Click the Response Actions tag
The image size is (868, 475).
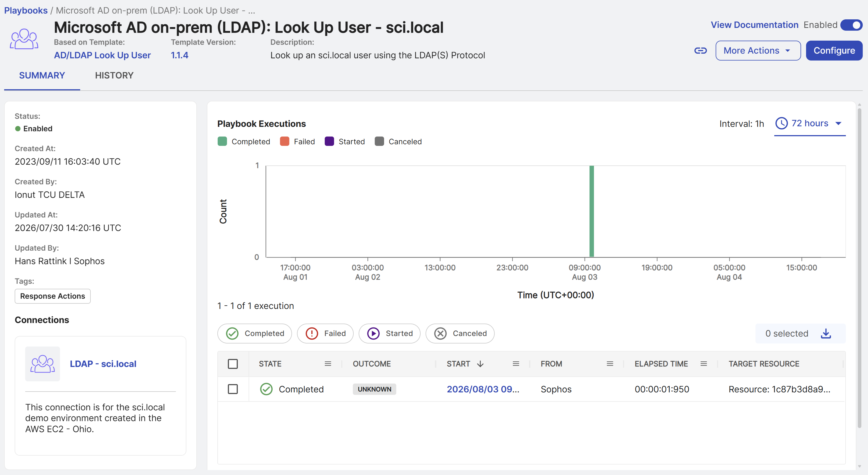coord(53,296)
